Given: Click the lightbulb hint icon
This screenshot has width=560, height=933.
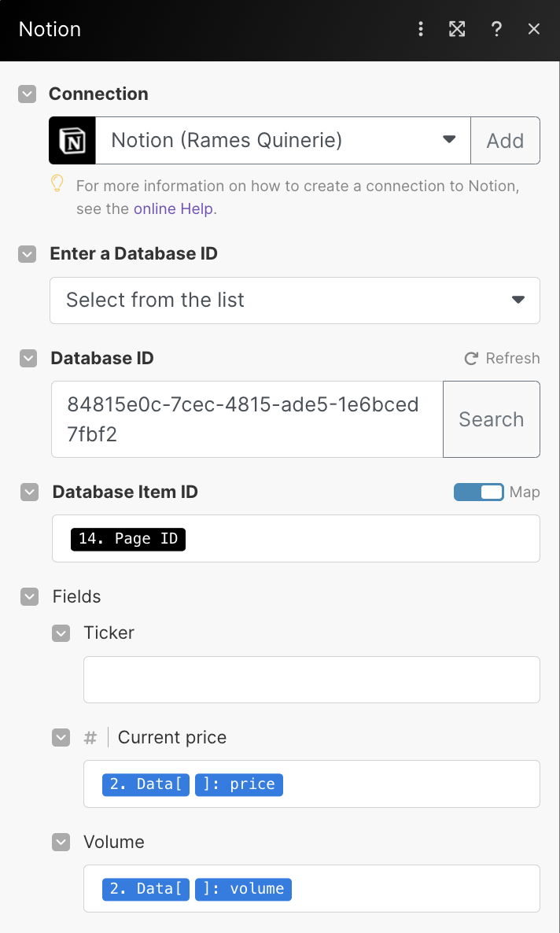Looking at the screenshot, I should (x=57, y=183).
